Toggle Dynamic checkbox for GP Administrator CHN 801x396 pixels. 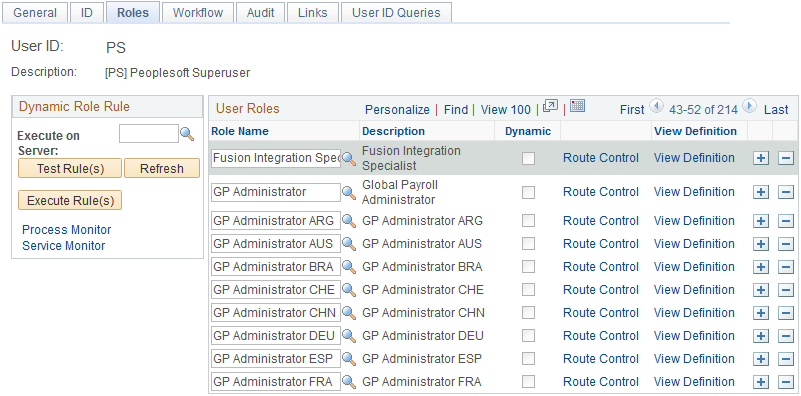pyautogui.click(x=528, y=313)
